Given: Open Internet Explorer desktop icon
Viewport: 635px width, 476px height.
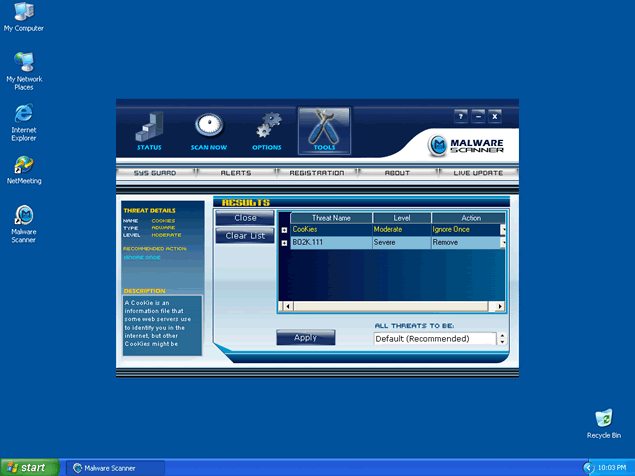Looking at the screenshot, I should 23,115.
